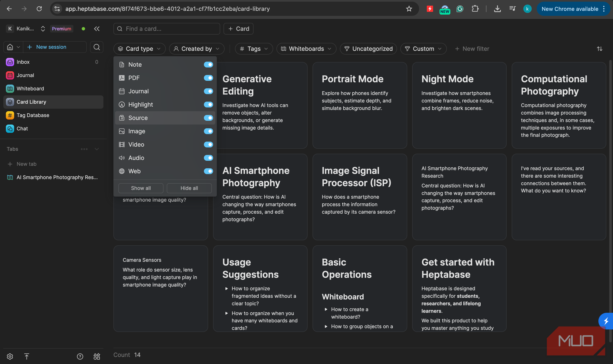Reload the page in Chrome
The height and width of the screenshot is (364, 613).
39,9
